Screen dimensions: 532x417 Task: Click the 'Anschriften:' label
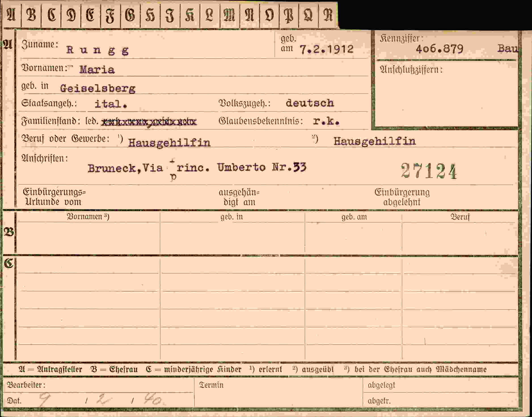click(45, 159)
